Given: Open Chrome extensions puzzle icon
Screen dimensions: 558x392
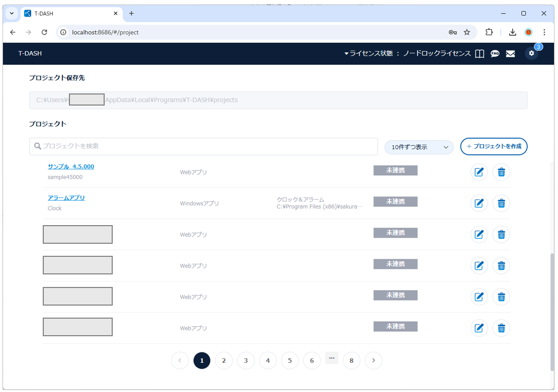Looking at the screenshot, I should pyautogui.click(x=489, y=32).
